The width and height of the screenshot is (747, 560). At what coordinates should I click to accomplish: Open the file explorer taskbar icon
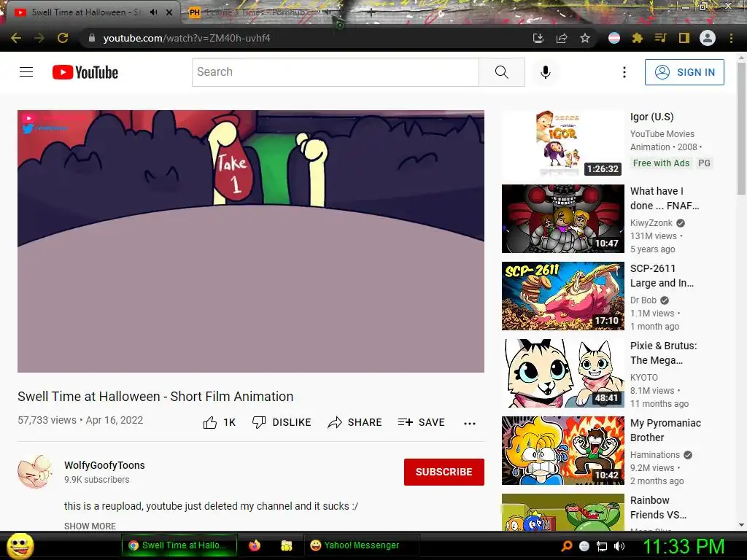click(286, 545)
